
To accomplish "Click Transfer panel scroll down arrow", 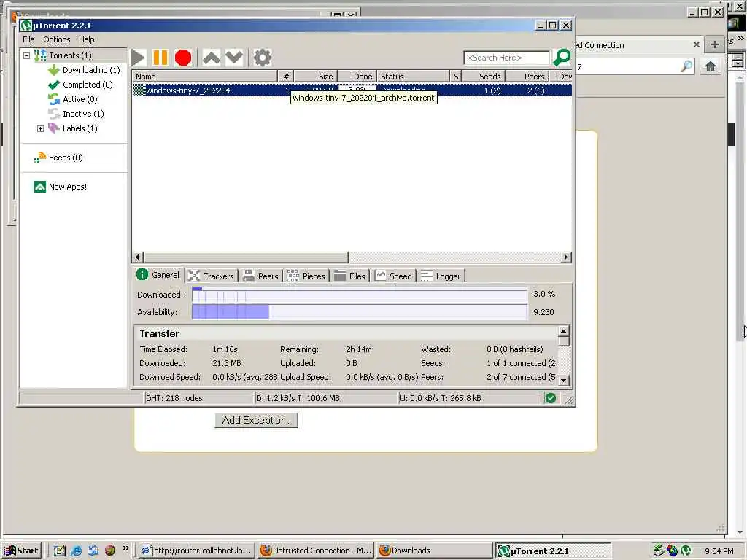I will pyautogui.click(x=564, y=380).
